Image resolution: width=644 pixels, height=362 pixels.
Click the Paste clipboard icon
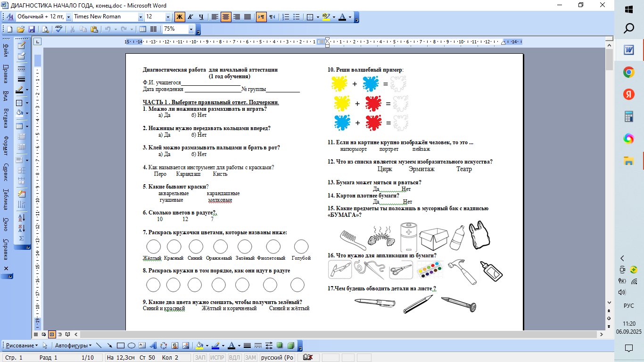coord(94,29)
